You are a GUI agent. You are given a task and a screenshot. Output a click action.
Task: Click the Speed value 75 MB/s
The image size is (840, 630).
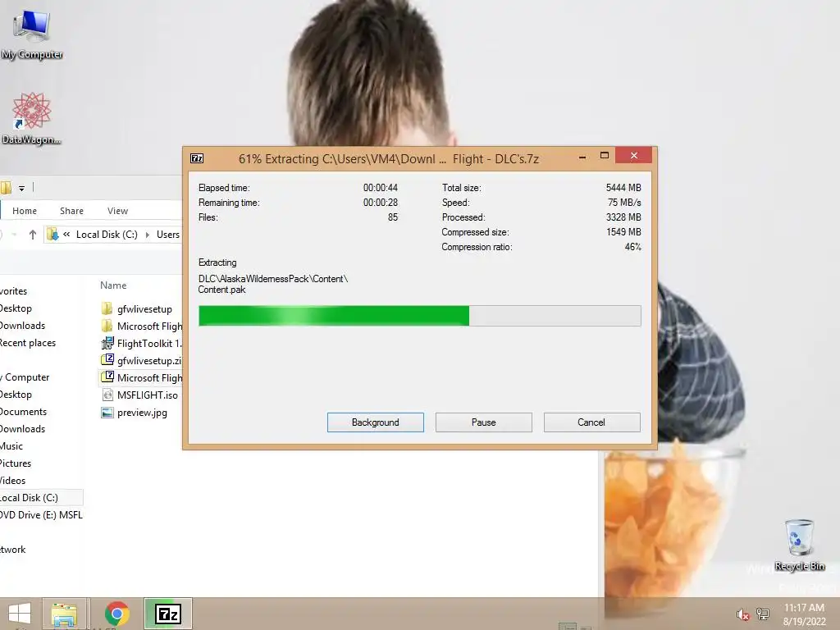click(x=624, y=203)
